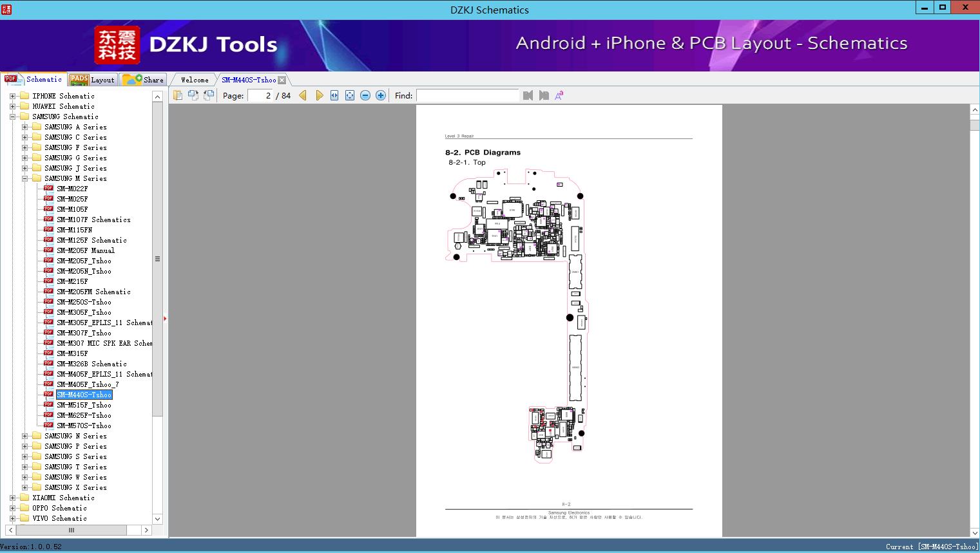Go to the next page arrow

[x=320, y=95]
